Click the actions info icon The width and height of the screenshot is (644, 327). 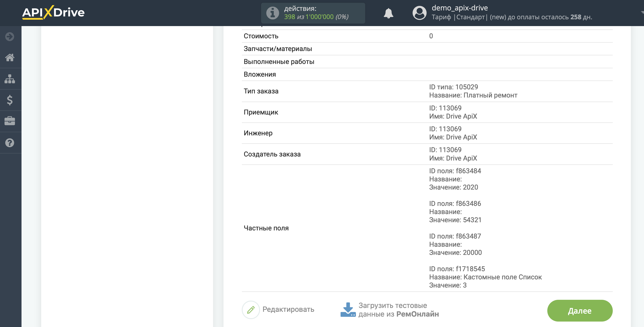tap(272, 13)
